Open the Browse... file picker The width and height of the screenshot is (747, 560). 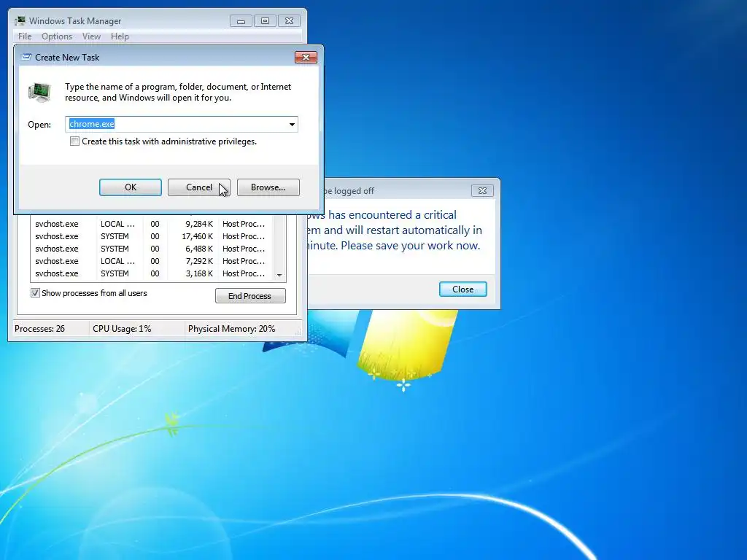pos(268,187)
